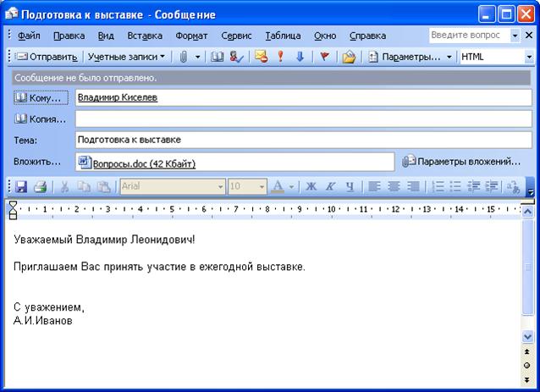Viewport: 540px width, 392px height.
Task: Toggle bold Ж formatting
Action: [311, 187]
